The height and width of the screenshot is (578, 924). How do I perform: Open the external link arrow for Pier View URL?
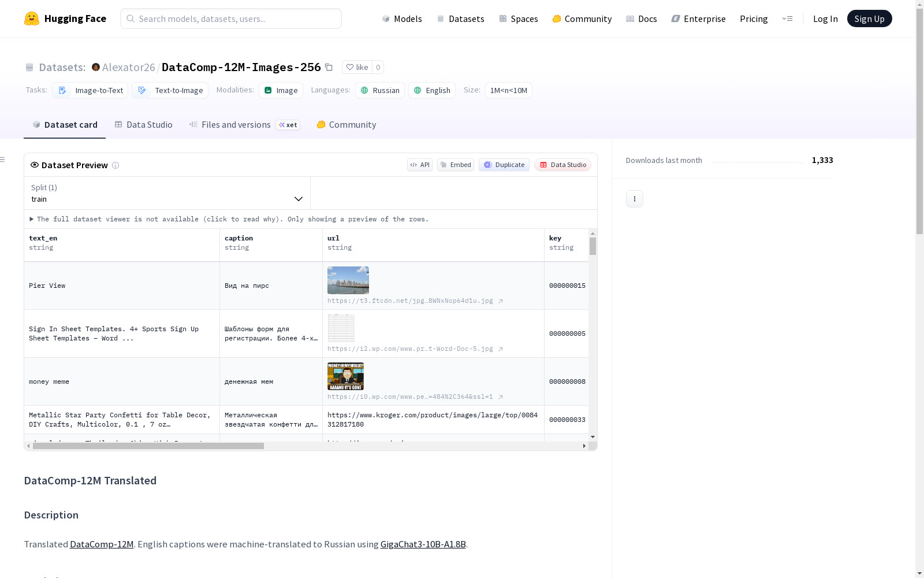click(x=501, y=301)
